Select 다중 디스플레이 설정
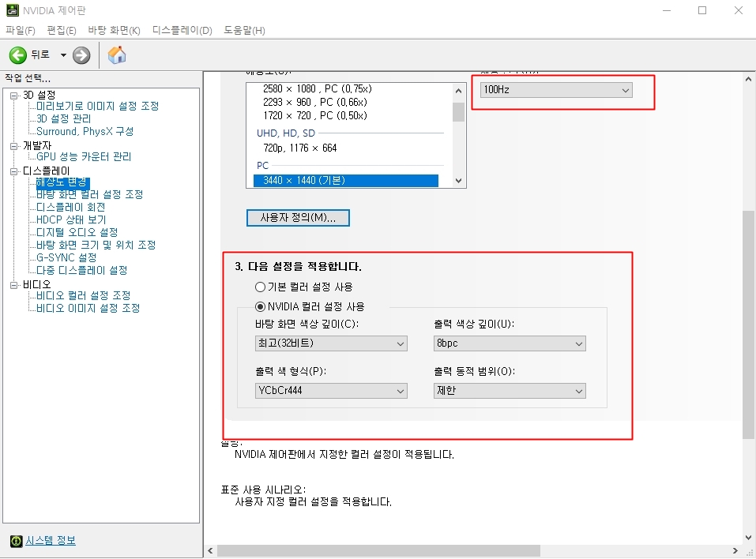756x559 pixels. pyautogui.click(x=82, y=270)
